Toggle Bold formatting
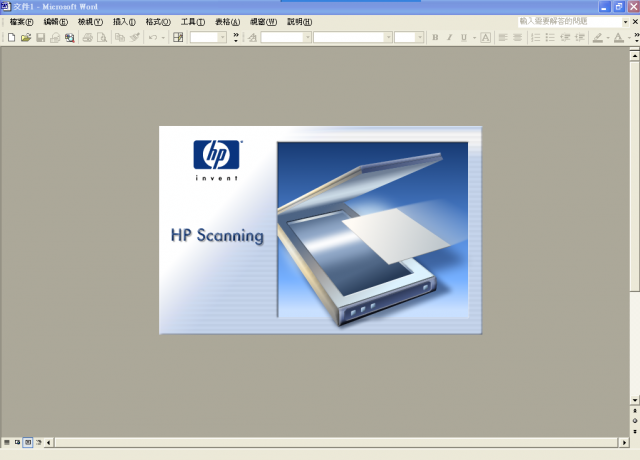 pos(435,38)
